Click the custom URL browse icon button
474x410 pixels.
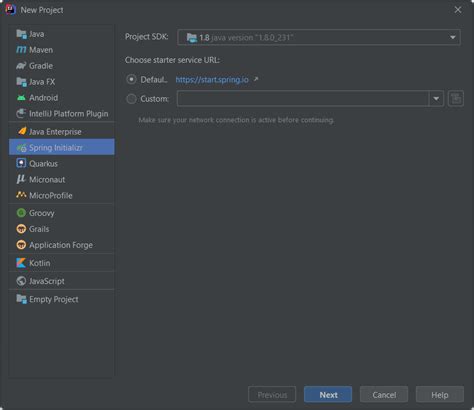pos(456,99)
